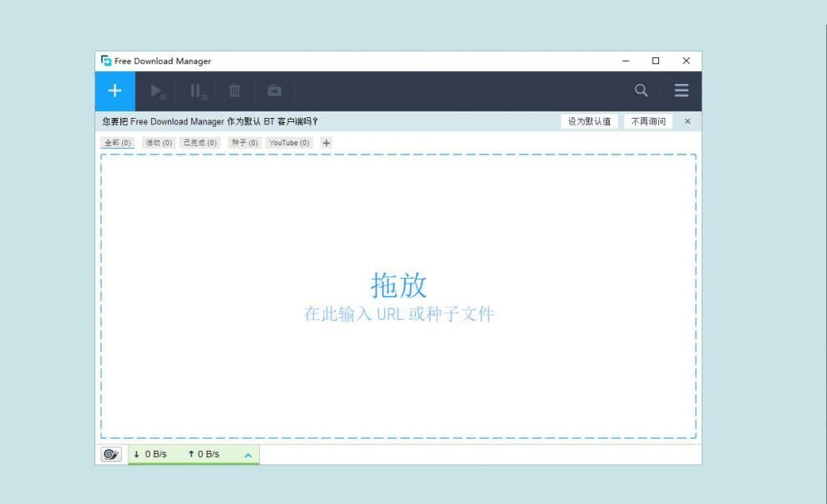Enable FDM as default BT client via 设为默认值
827x504 pixels.
(x=590, y=120)
